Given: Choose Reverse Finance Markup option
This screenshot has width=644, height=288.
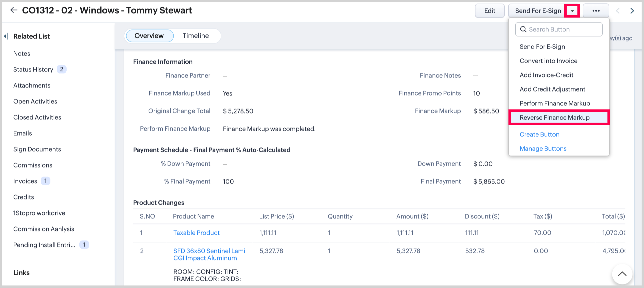Looking at the screenshot, I should (554, 117).
